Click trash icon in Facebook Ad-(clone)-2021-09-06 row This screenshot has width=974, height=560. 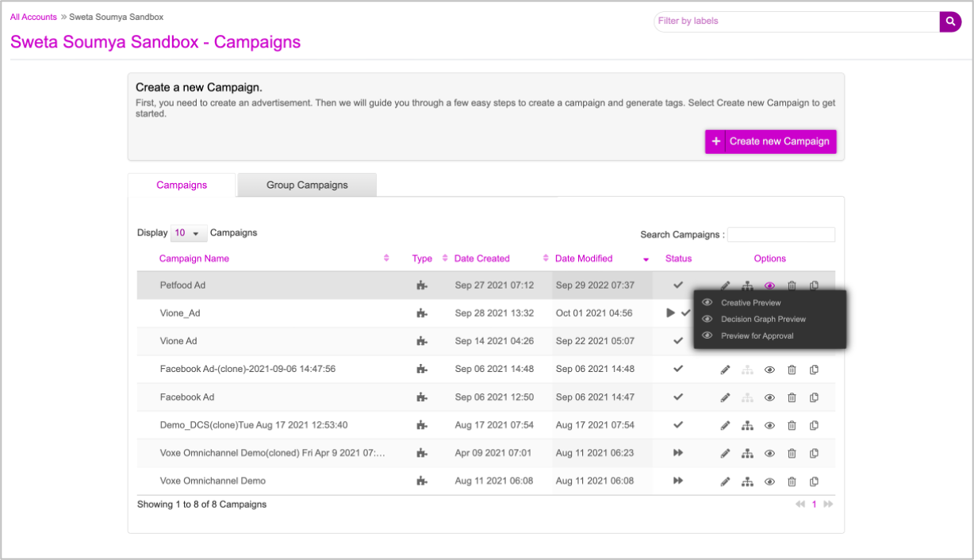792,370
